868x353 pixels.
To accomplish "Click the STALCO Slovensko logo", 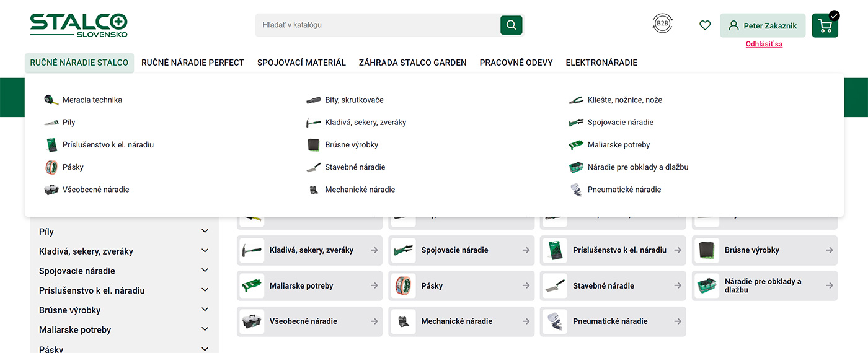I will [x=79, y=25].
